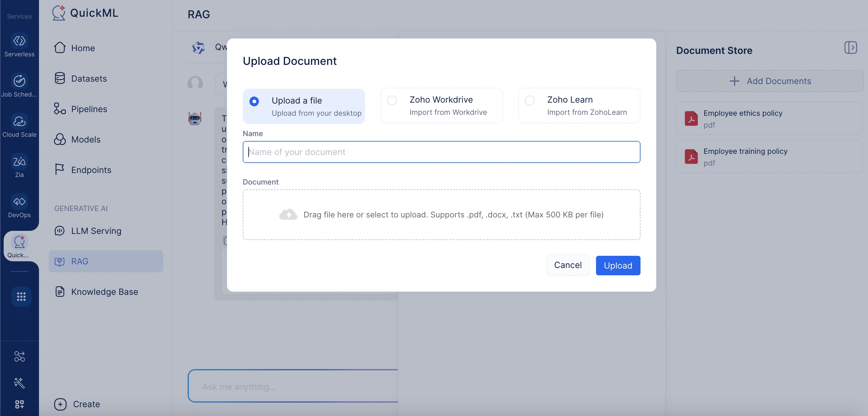Select the Zoho Workdrive radio option
The height and width of the screenshot is (416, 868).
pyautogui.click(x=392, y=100)
